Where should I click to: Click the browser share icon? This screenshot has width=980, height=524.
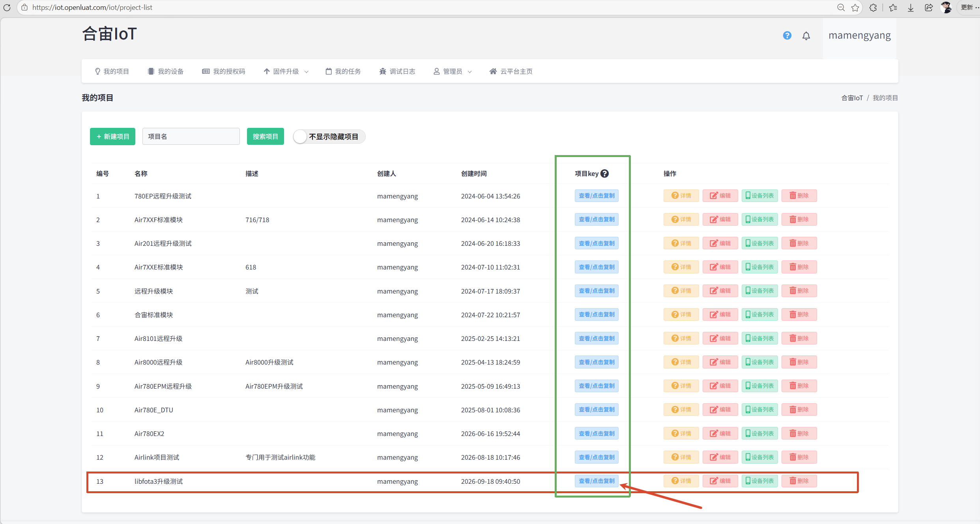929,7
